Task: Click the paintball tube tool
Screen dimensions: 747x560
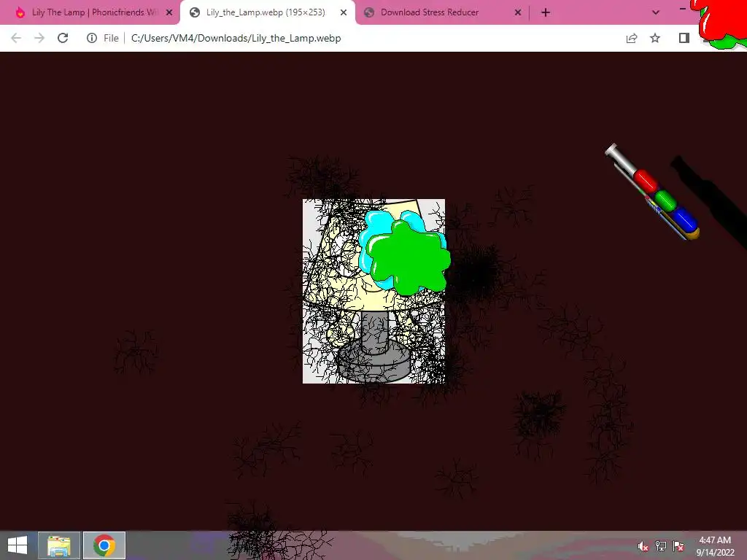Action: [x=653, y=192]
